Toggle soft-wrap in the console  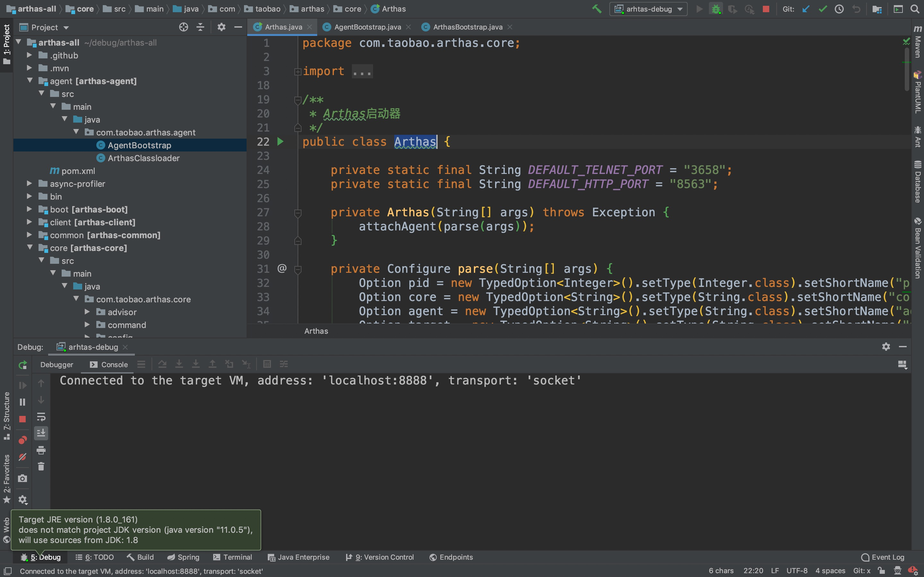click(41, 416)
